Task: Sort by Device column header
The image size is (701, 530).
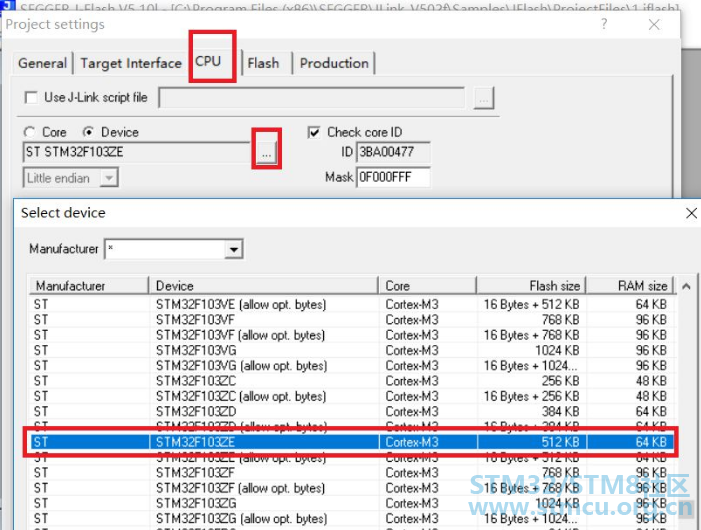Action: (263, 286)
